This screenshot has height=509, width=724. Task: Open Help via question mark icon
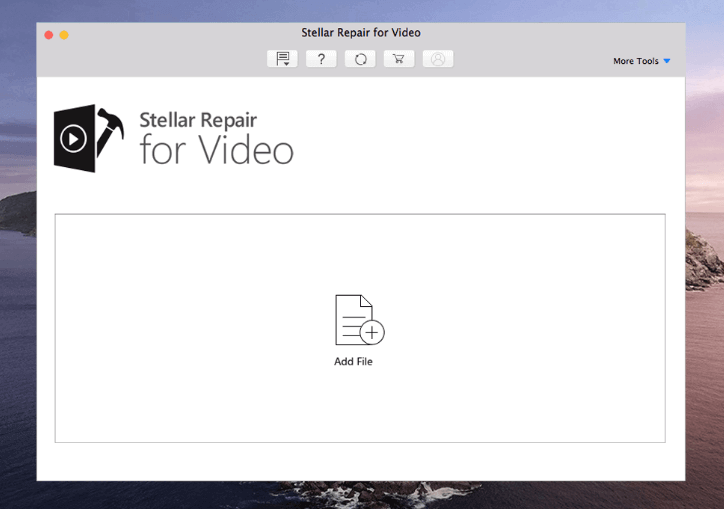click(x=321, y=59)
